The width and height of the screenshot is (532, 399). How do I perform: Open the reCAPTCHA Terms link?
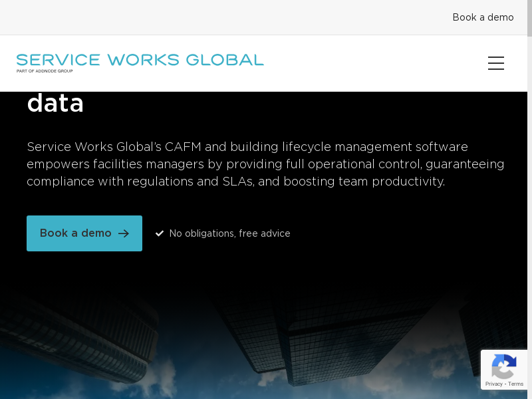pos(516,384)
